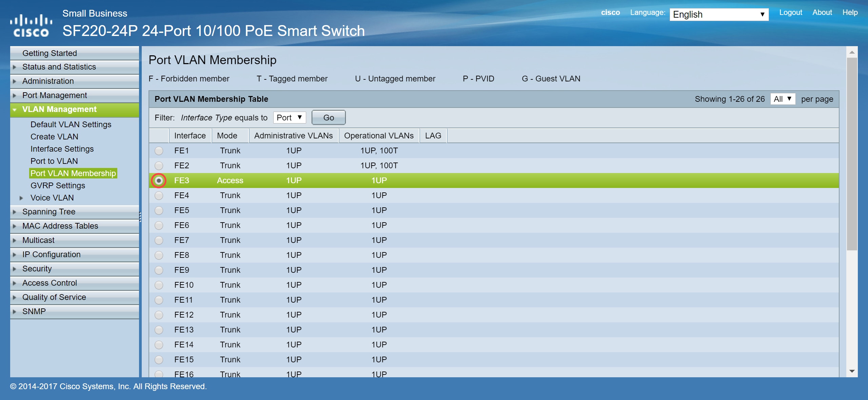The image size is (868, 400).
Task: Open the Interface Type Port dropdown
Action: pos(289,118)
